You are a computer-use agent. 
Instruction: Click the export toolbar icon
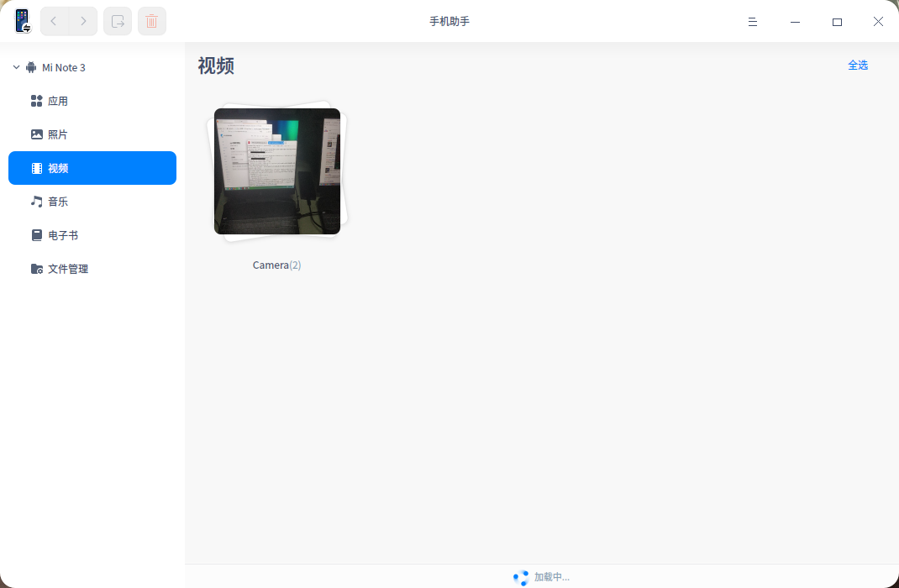118,21
